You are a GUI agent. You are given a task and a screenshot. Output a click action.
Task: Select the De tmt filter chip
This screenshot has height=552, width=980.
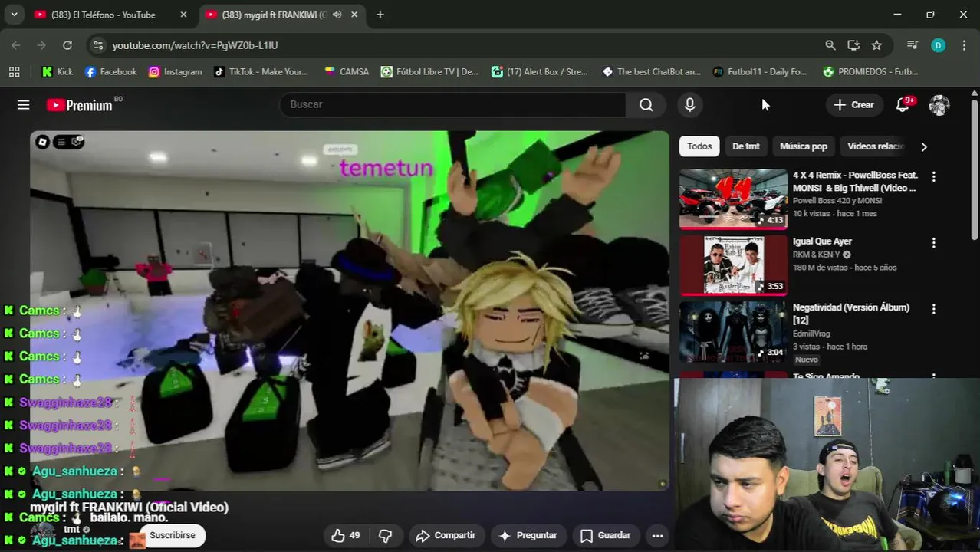746,146
